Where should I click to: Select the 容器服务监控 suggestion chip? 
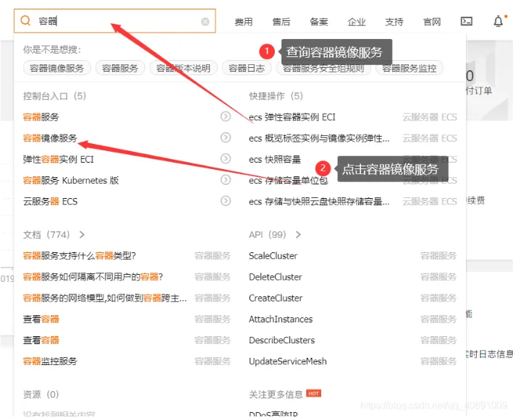(x=409, y=68)
